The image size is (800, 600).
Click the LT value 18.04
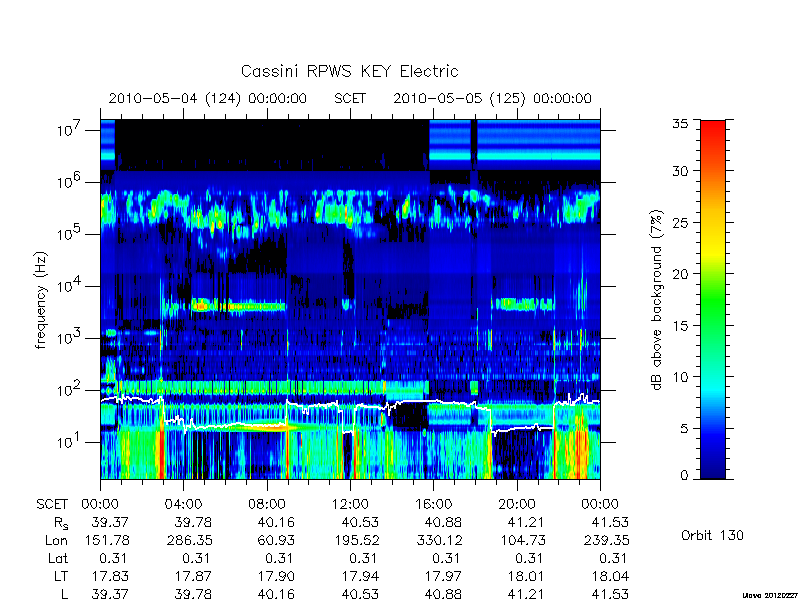pos(610,577)
